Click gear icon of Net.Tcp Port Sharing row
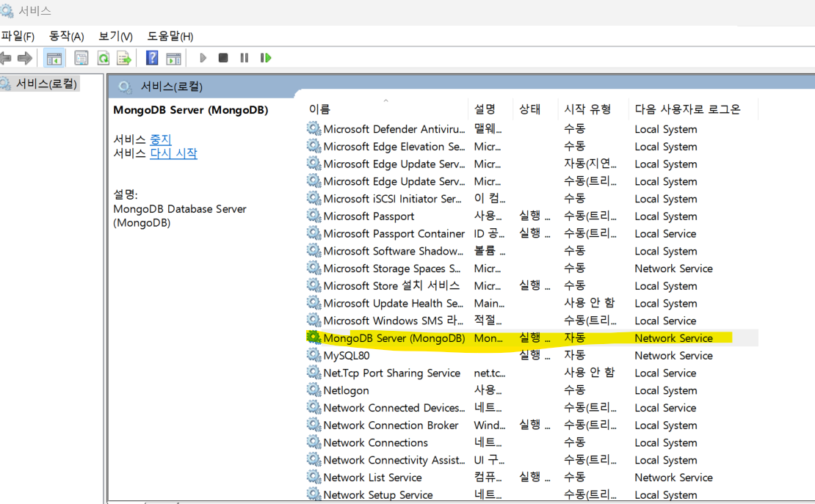Image resolution: width=815 pixels, height=504 pixels. 314,373
